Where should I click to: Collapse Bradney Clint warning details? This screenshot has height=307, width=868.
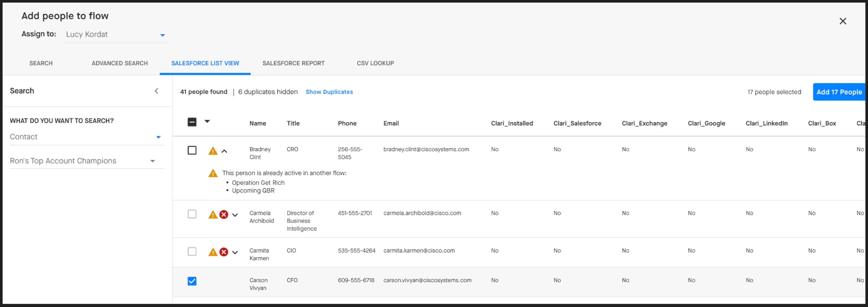click(x=224, y=151)
